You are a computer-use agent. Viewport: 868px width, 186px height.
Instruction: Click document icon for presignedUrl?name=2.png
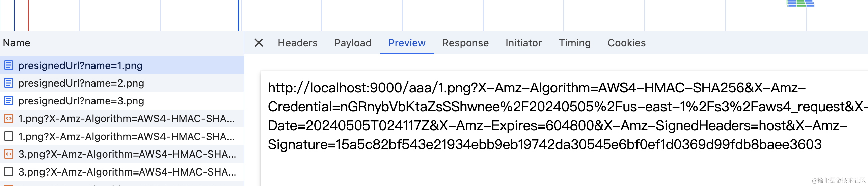(x=9, y=83)
